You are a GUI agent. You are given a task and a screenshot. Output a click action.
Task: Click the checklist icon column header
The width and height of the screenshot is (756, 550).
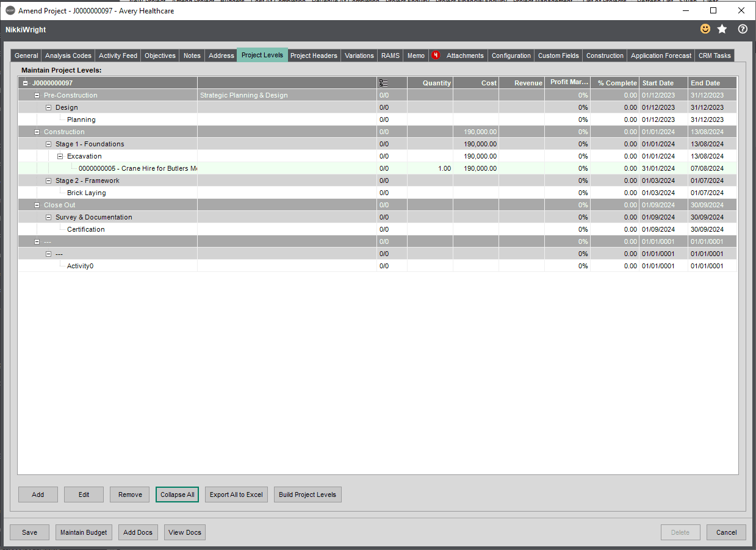(x=384, y=83)
